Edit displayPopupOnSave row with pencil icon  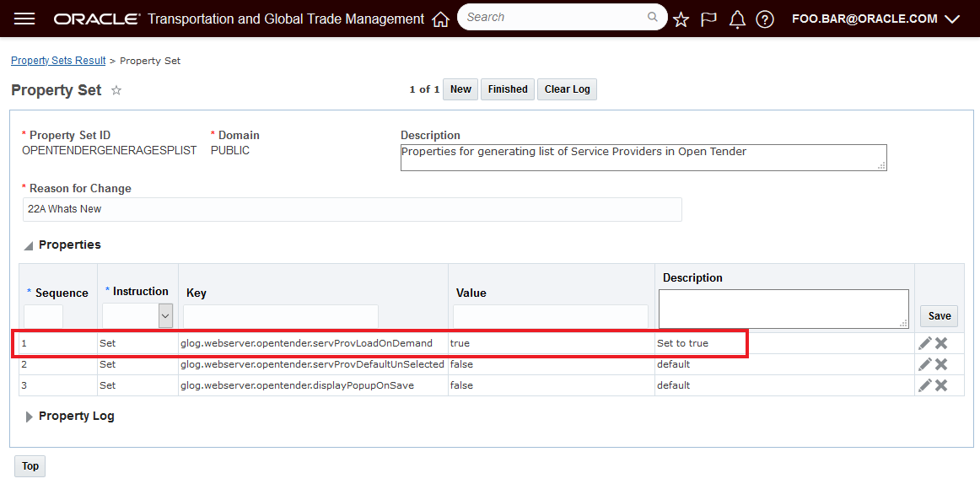(925, 385)
